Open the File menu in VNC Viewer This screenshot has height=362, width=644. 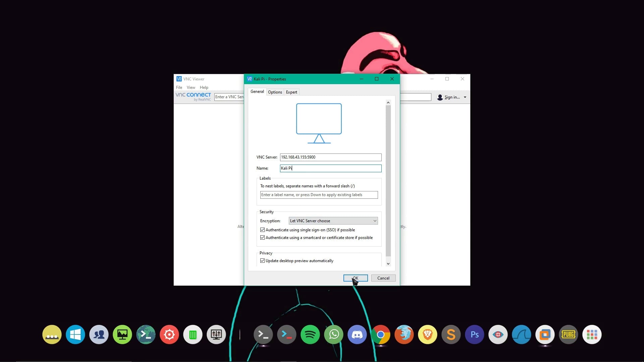coord(179,87)
